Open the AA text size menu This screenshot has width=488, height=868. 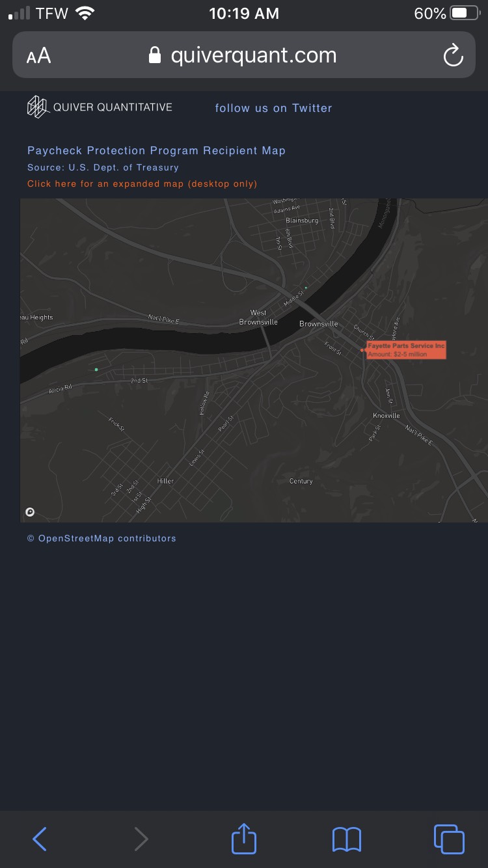[x=38, y=56]
